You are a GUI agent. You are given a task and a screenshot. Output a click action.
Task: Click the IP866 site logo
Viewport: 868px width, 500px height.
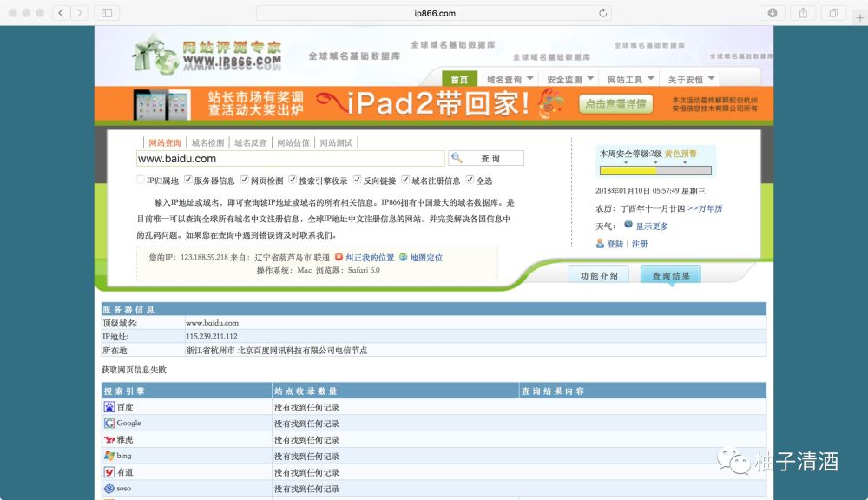(207, 55)
